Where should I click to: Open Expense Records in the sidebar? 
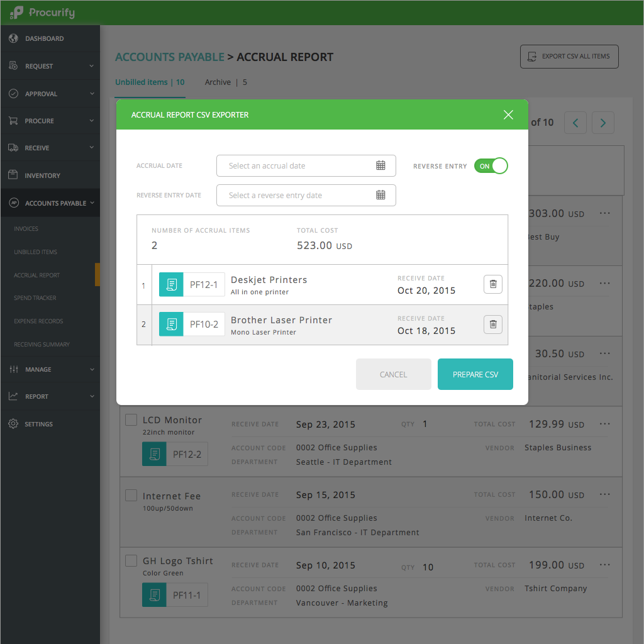click(x=38, y=321)
